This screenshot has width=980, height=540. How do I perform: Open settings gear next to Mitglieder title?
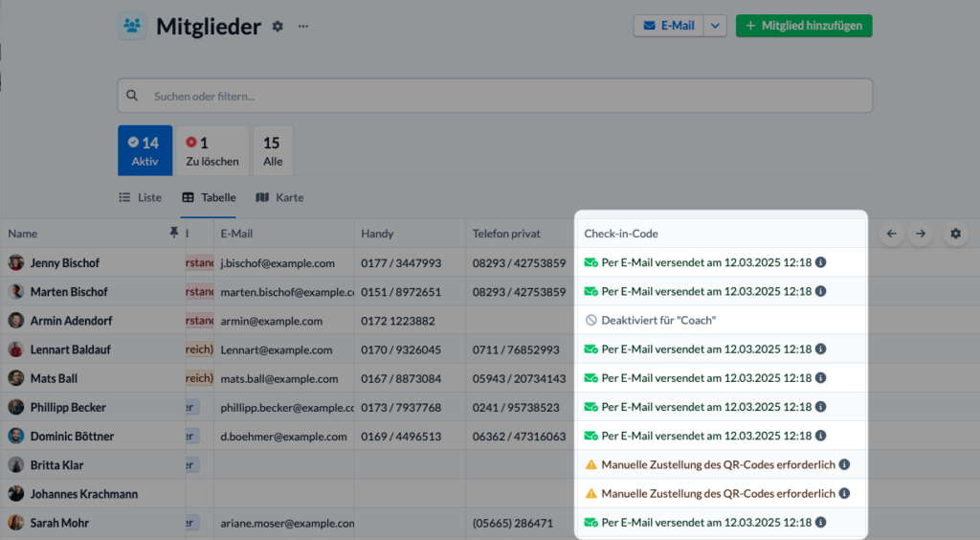click(278, 26)
